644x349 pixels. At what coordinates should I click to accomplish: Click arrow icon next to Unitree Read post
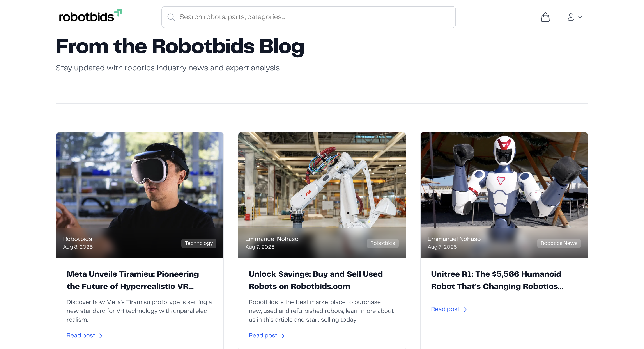pos(465,310)
